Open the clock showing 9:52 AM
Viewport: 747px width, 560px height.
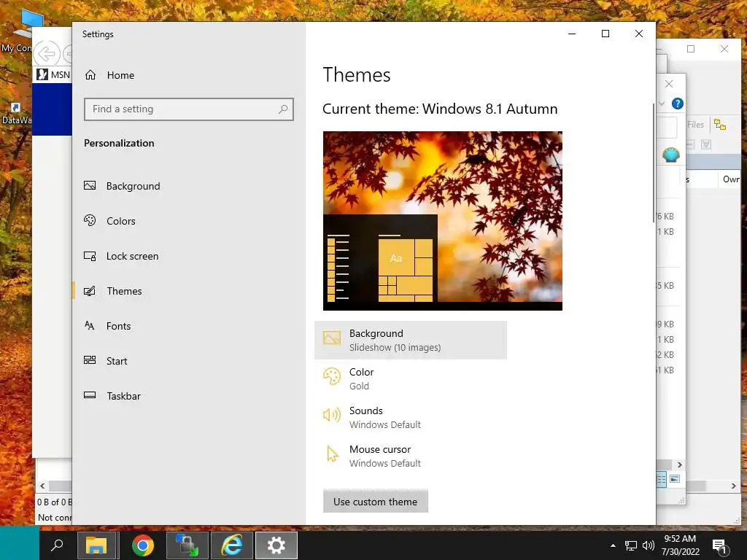tap(681, 545)
